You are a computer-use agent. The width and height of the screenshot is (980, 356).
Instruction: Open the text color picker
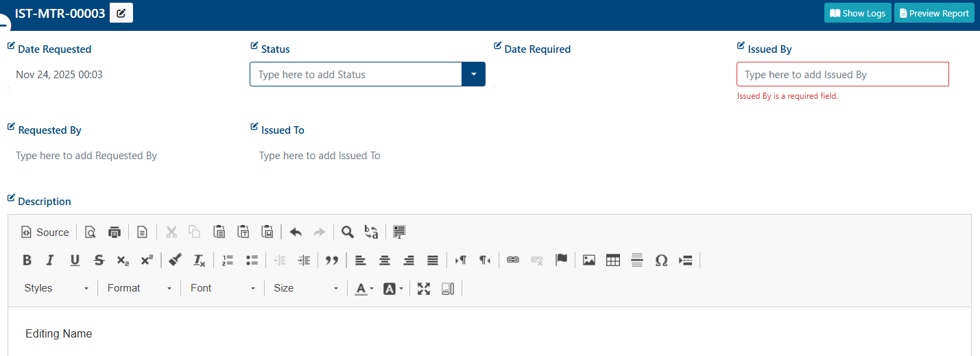[x=363, y=289]
